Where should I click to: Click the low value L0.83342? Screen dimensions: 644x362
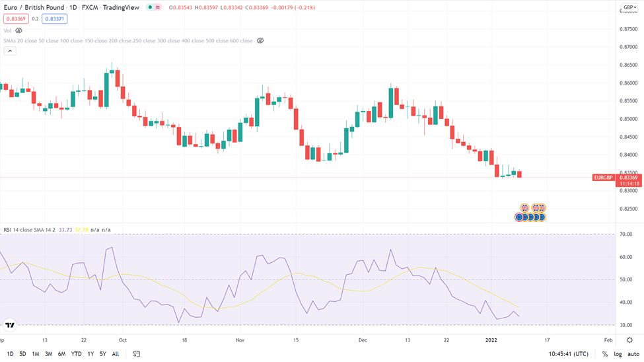[232, 7]
